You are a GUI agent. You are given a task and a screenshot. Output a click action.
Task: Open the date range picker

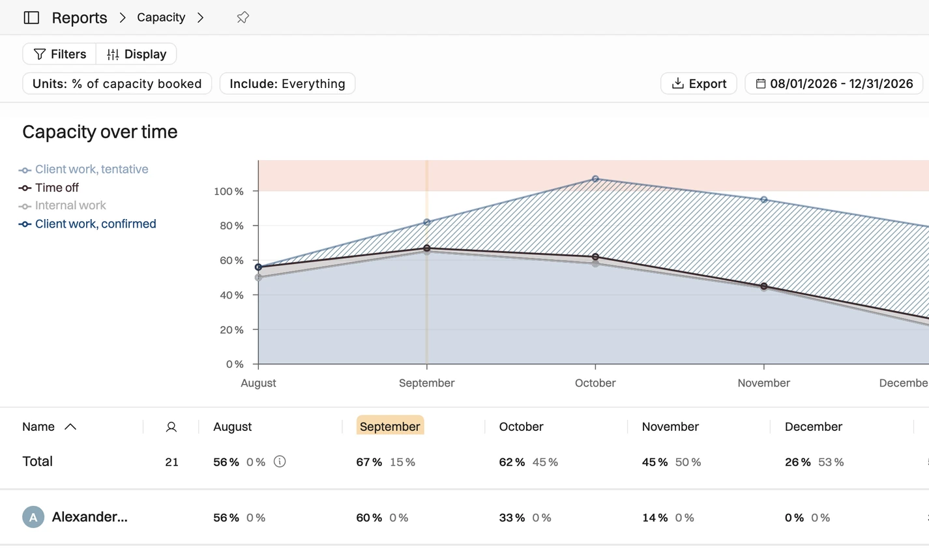click(x=834, y=83)
